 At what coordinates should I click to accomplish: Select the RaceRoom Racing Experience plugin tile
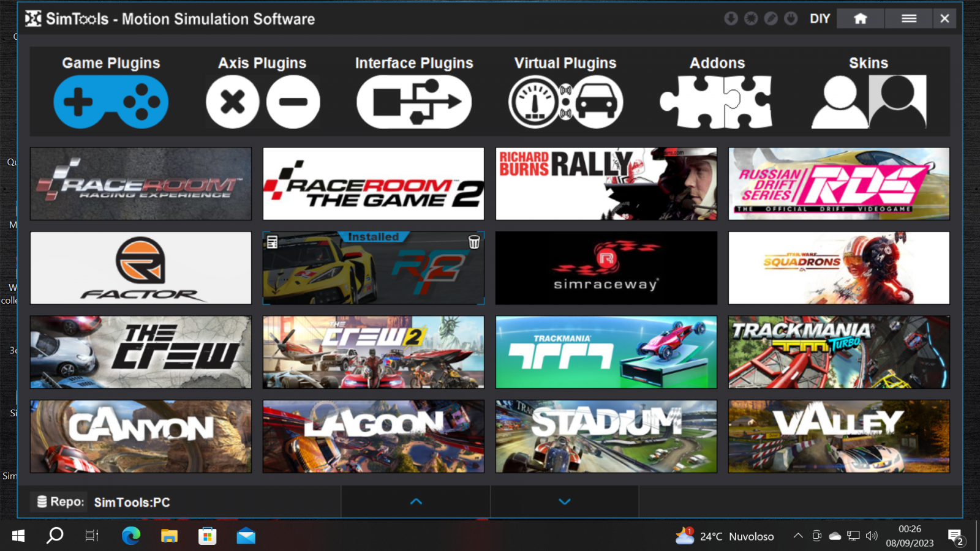tap(141, 184)
